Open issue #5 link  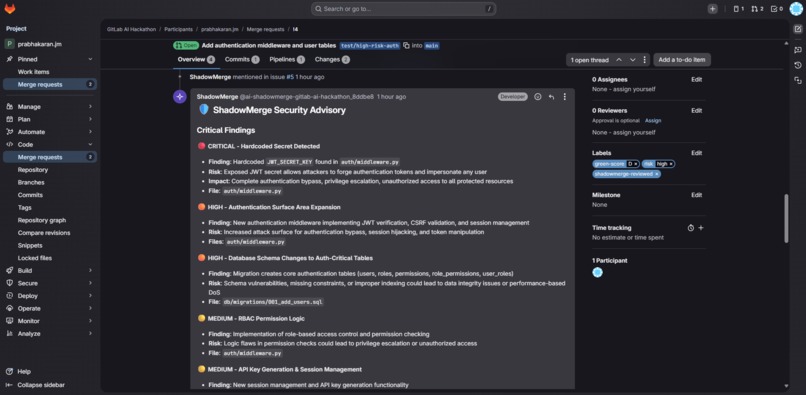click(x=290, y=77)
